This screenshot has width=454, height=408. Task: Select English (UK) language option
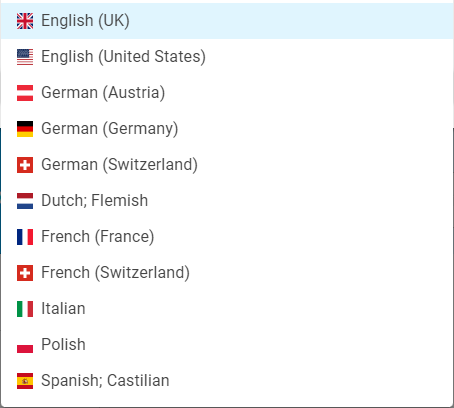click(227, 21)
